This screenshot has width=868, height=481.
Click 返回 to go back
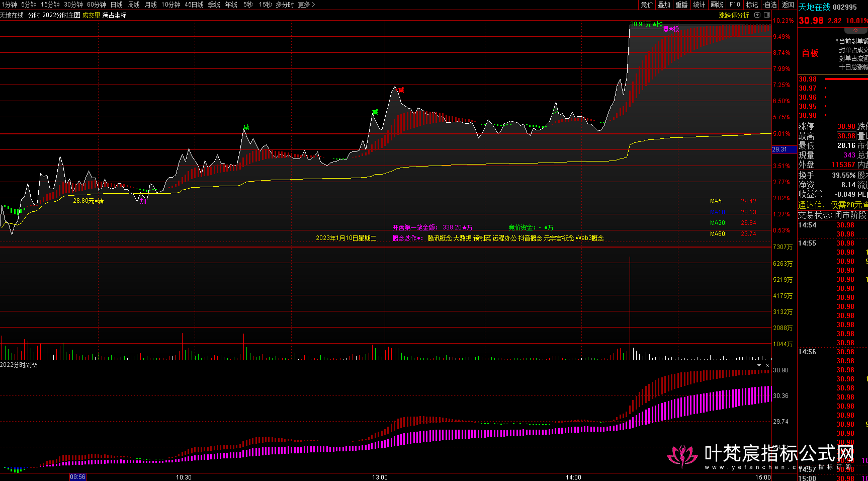(788, 5)
